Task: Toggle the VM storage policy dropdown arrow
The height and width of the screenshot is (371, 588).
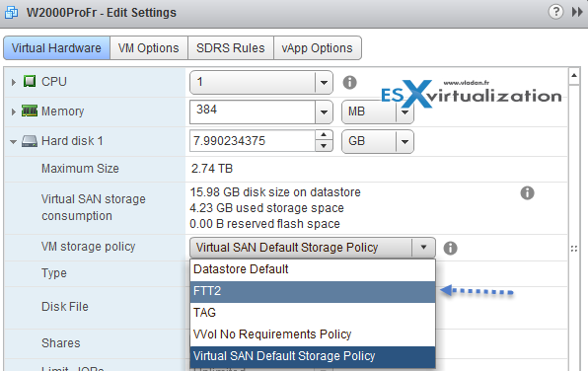Action: point(424,248)
